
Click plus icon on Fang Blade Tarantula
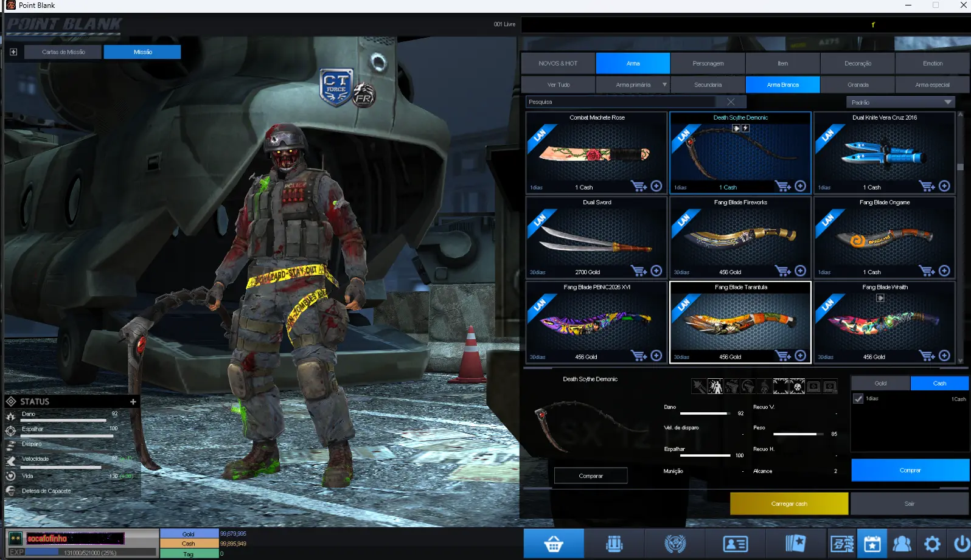click(x=801, y=355)
